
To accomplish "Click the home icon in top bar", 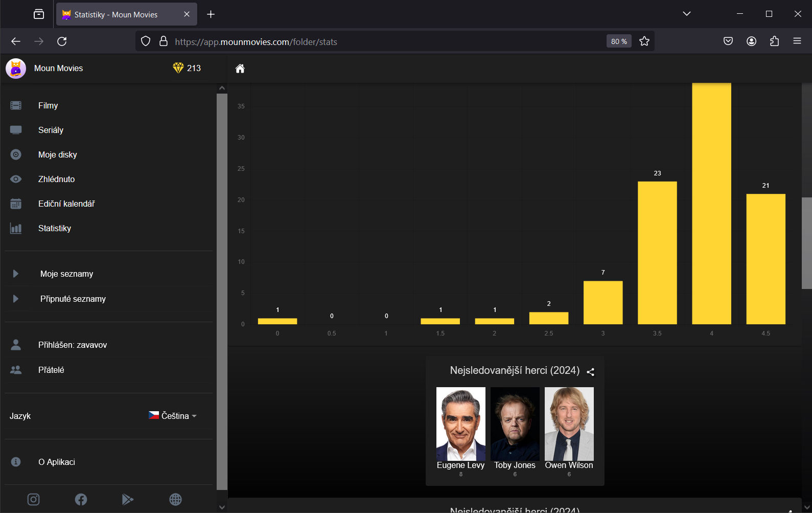I will coord(240,69).
